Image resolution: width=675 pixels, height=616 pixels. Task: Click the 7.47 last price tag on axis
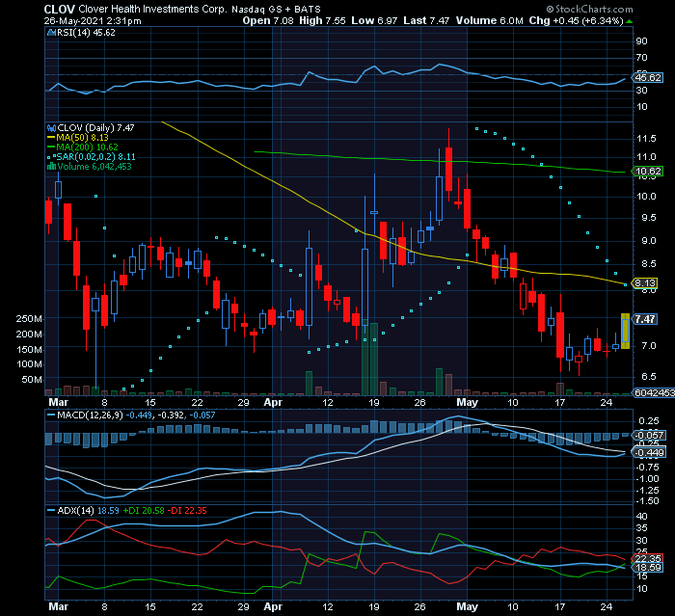pyautogui.click(x=645, y=319)
